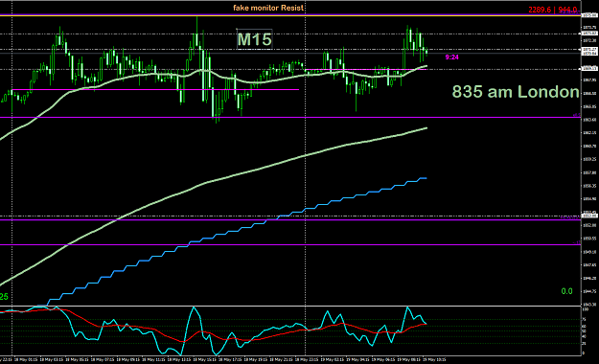Click the '19 May 08:15' time axis label
The height and width of the screenshot is (364, 599).
(408, 359)
